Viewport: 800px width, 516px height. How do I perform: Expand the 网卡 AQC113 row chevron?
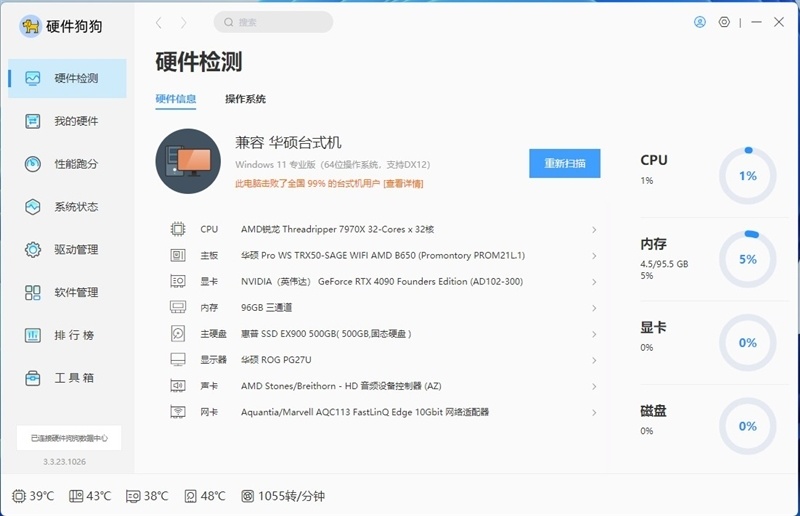594,412
